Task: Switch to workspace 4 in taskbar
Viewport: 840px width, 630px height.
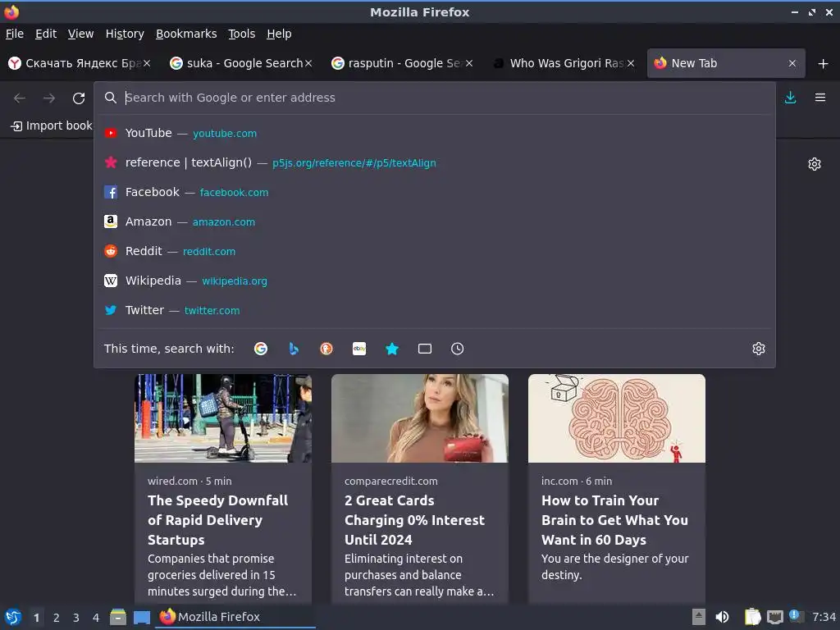Action: tap(96, 618)
